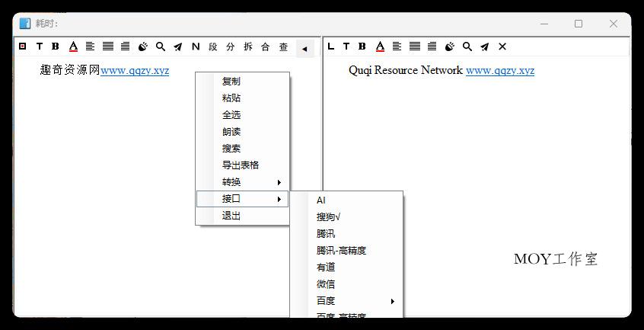Select AI in the interface submenu
Viewport: 644px width, 330px height.
tap(346, 200)
